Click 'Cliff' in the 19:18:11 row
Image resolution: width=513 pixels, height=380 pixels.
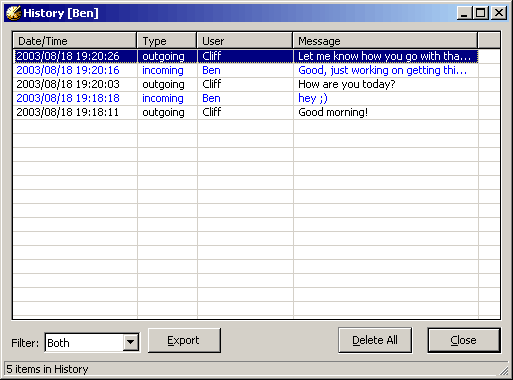click(x=211, y=112)
